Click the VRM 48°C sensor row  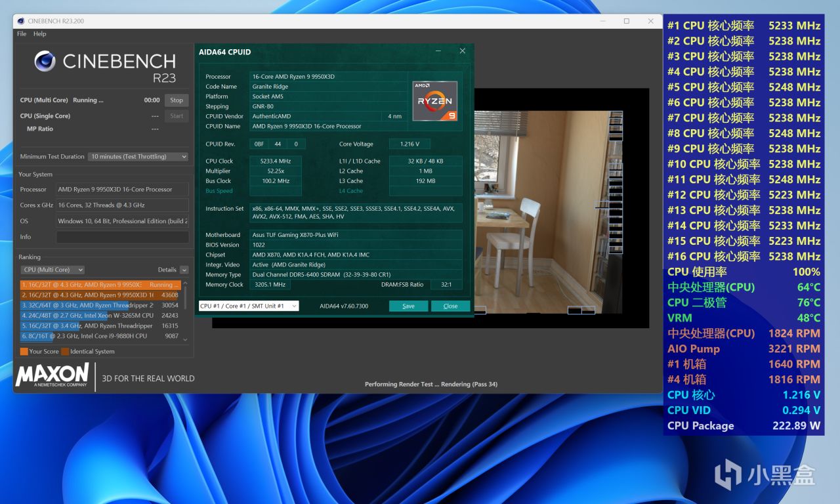744,318
